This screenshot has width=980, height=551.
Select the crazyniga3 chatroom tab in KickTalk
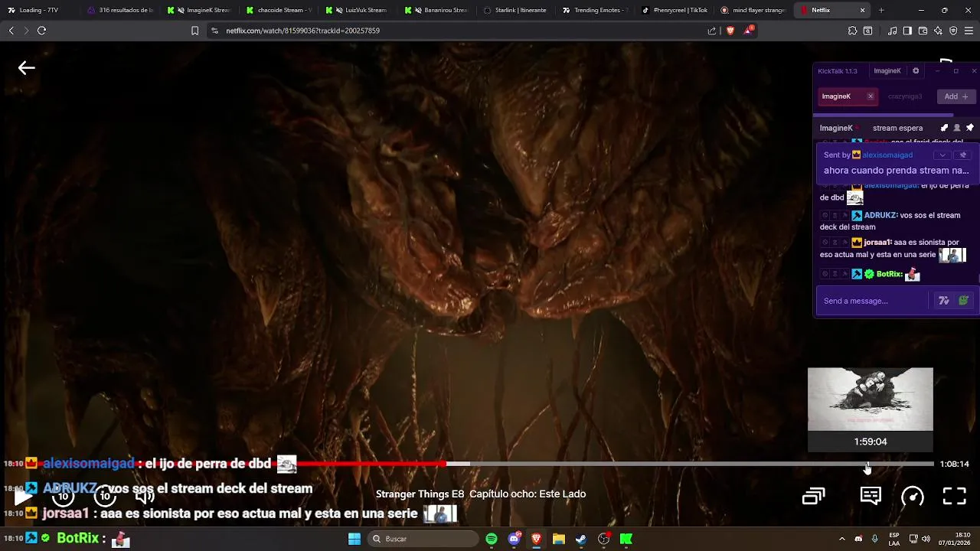[x=905, y=96]
